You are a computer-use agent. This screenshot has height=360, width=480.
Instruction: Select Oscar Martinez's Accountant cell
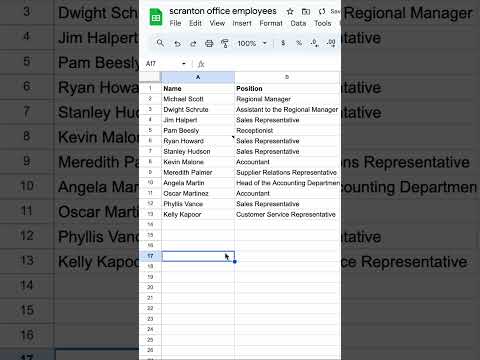(x=287, y=193)
